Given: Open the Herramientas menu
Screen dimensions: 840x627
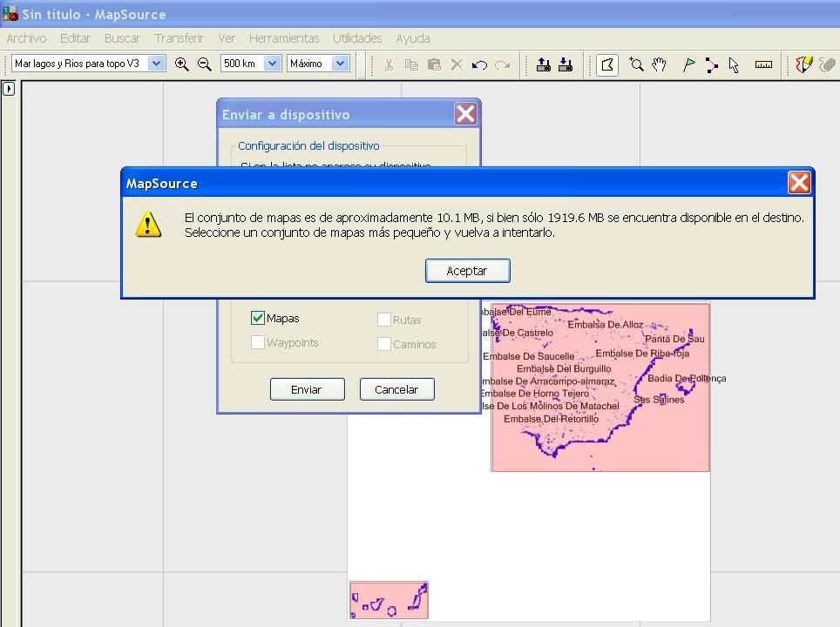Looking at the screenshot, I should click(284, 38).
